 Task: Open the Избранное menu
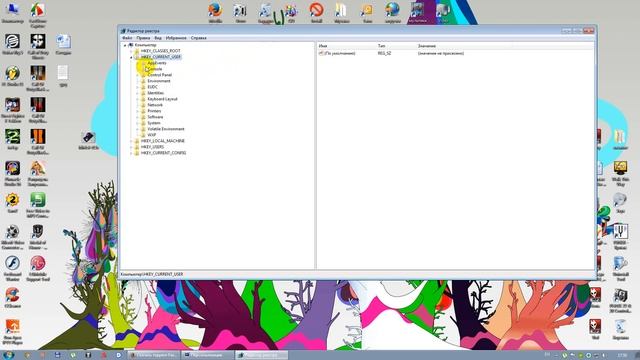tap(176, 38)
